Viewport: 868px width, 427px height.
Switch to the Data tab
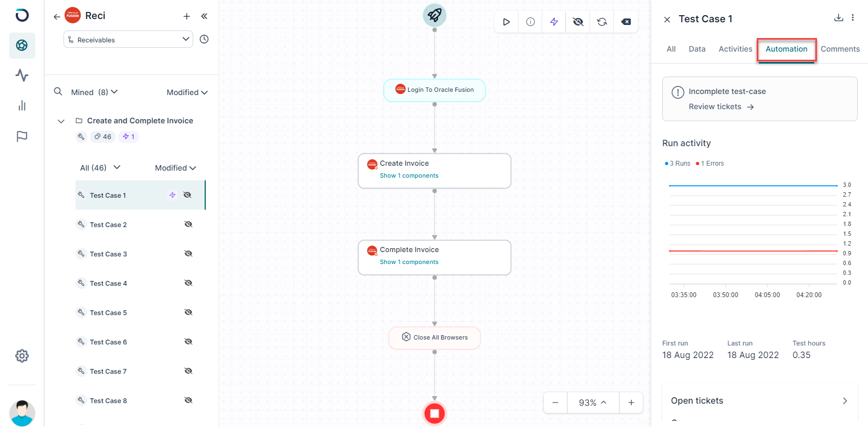click(x=697, y=49)
